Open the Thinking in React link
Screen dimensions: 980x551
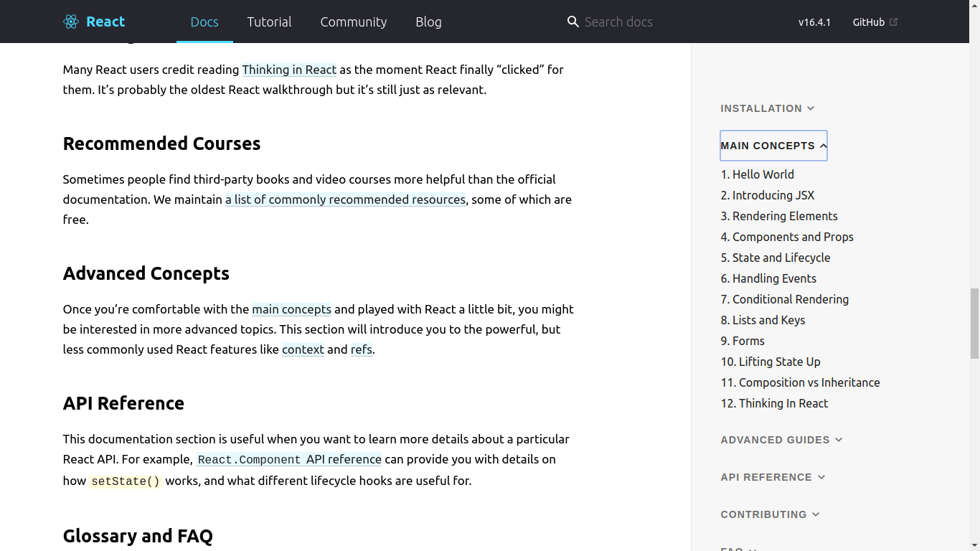(x=289, y=70)
